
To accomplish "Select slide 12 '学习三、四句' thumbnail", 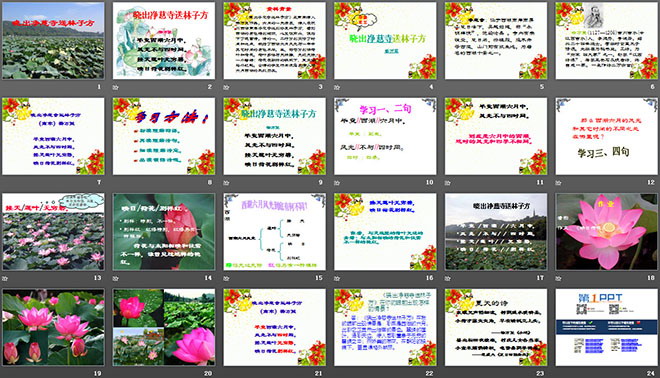I will pyautogui.click(x=607, y=136).
